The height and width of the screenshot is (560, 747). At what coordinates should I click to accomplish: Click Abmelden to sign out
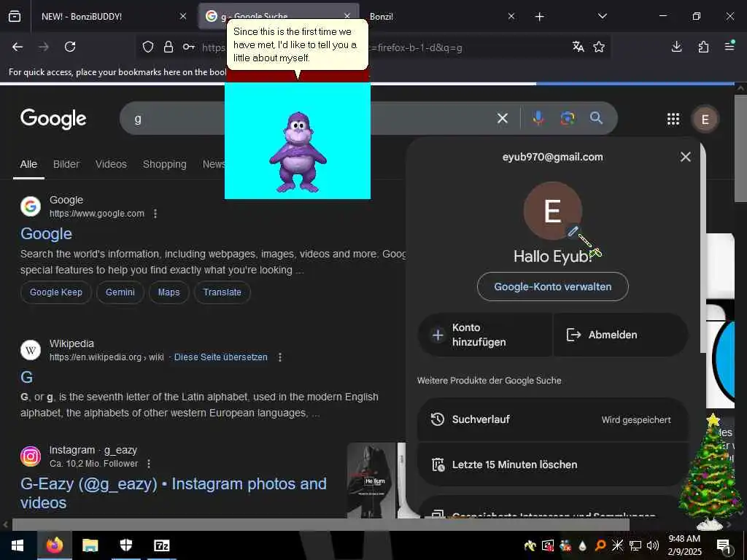pos(620,335)
